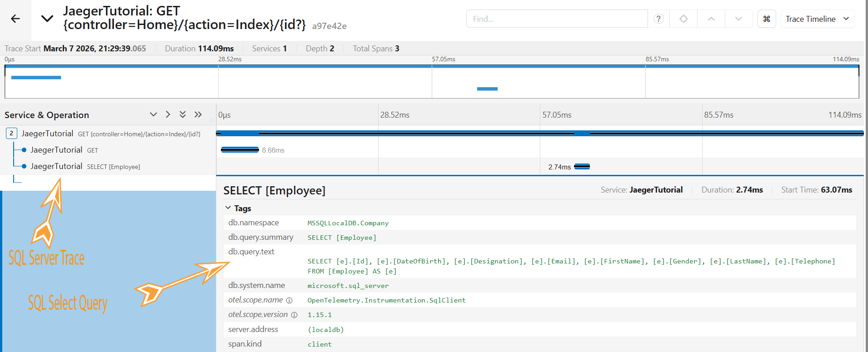
Task: Open the search help question icon
Action: 658,19
